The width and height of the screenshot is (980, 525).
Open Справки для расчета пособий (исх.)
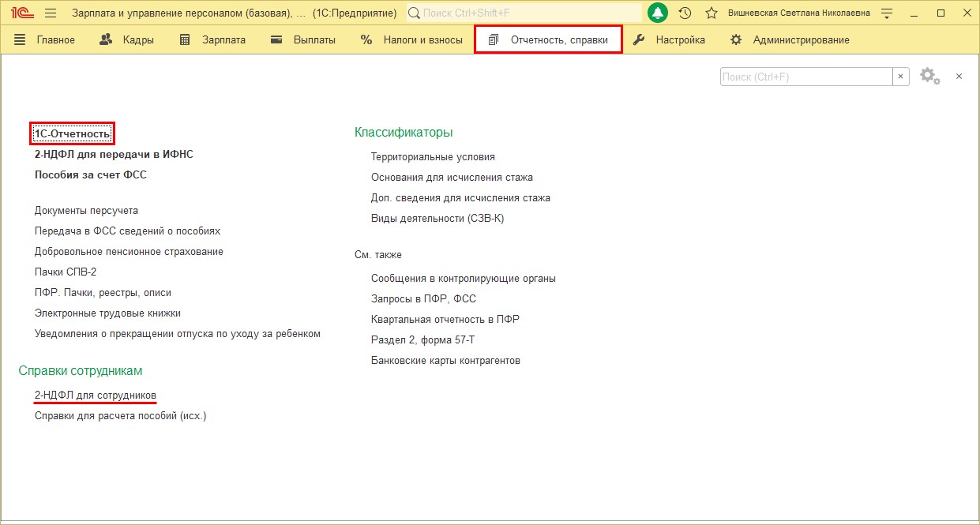point(120,415)
